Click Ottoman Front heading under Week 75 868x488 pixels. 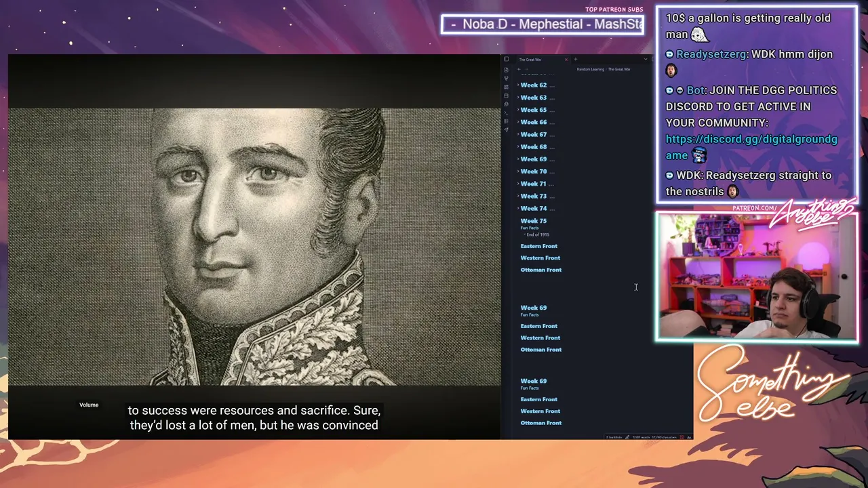click(541, 270)
